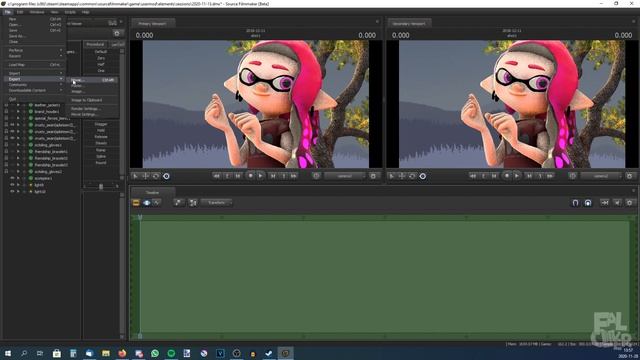Click the presets list vertical scrollbar
640x360 pixels.
pyautogui.click(x=122, y=113)
